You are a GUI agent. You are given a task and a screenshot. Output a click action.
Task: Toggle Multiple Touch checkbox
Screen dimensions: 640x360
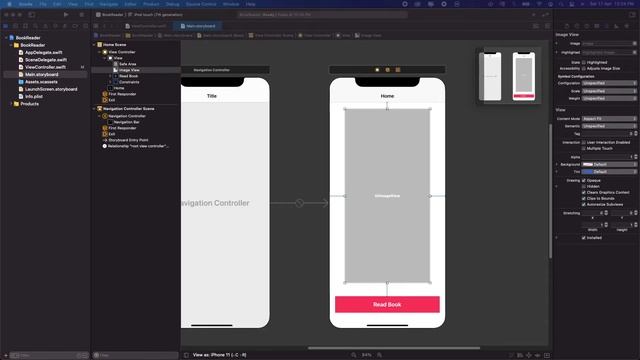[584, 149]
